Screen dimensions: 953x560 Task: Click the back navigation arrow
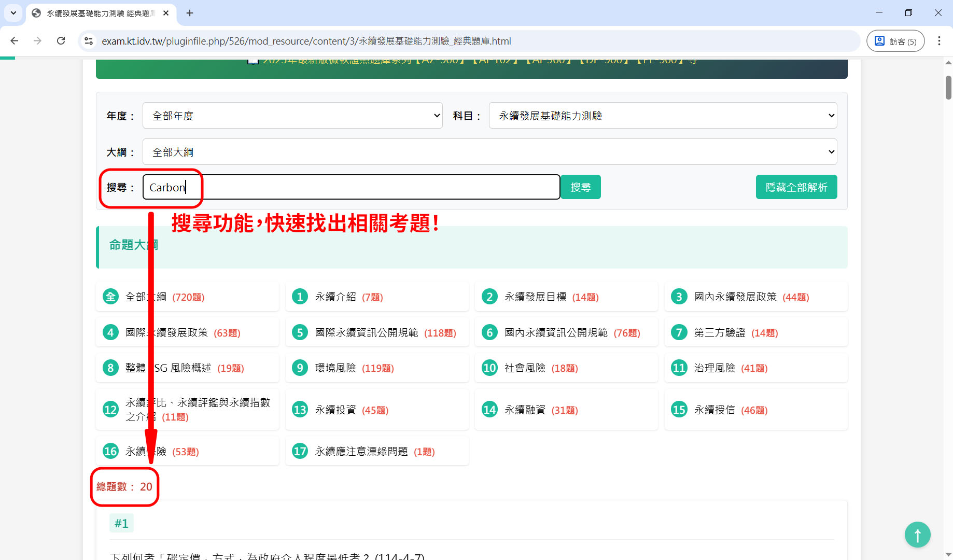pos(15,41)
